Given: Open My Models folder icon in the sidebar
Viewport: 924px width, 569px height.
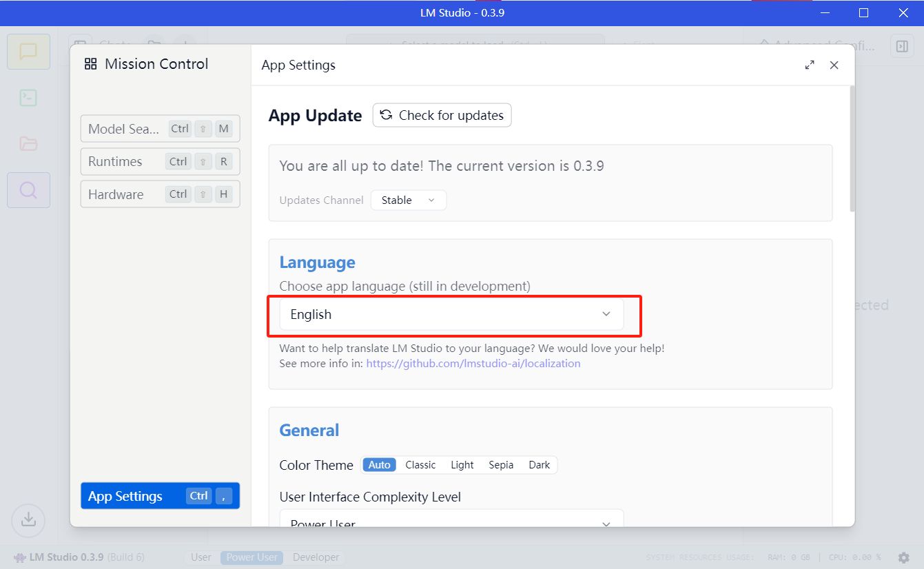Looking at the screenshot, I should tap(28, 144).
